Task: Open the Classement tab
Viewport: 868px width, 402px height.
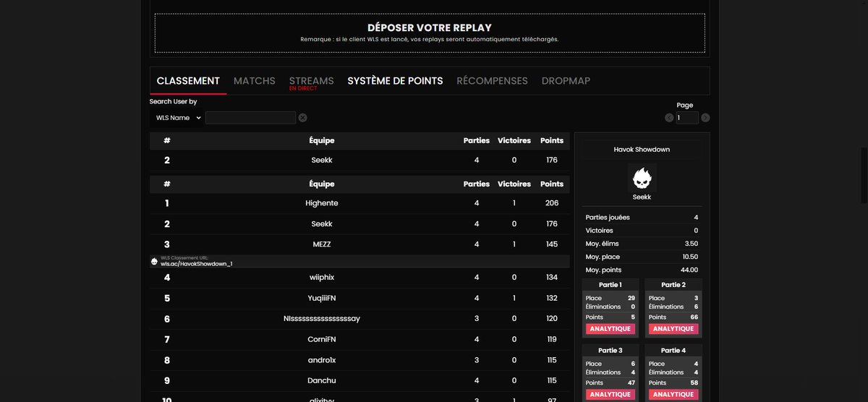Action: pos(188,81)
